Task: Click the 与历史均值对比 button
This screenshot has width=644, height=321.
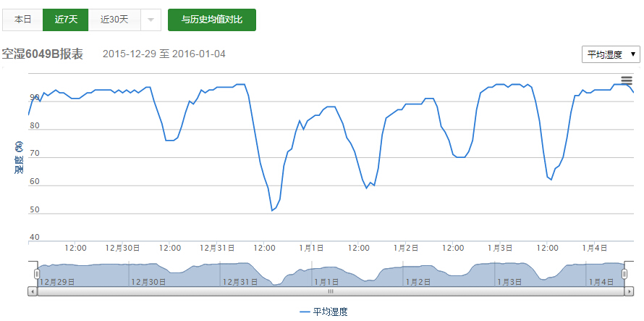Action: 211,20
